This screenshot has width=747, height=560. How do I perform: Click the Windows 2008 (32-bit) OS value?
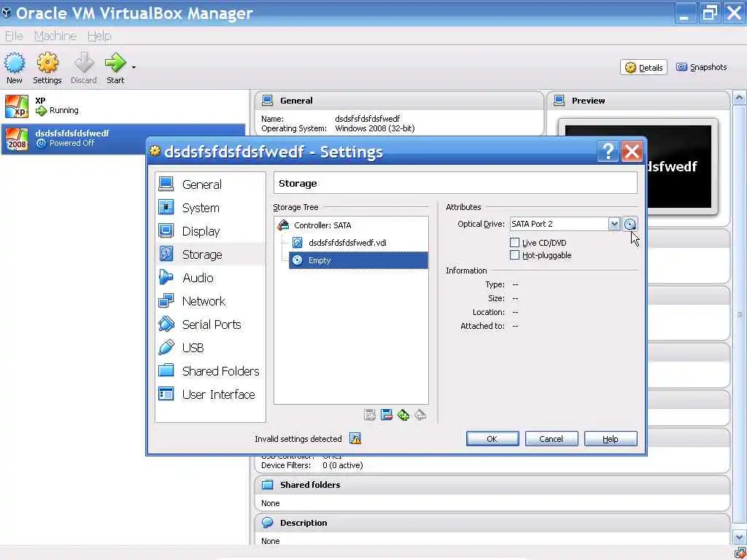coord(374,128)
